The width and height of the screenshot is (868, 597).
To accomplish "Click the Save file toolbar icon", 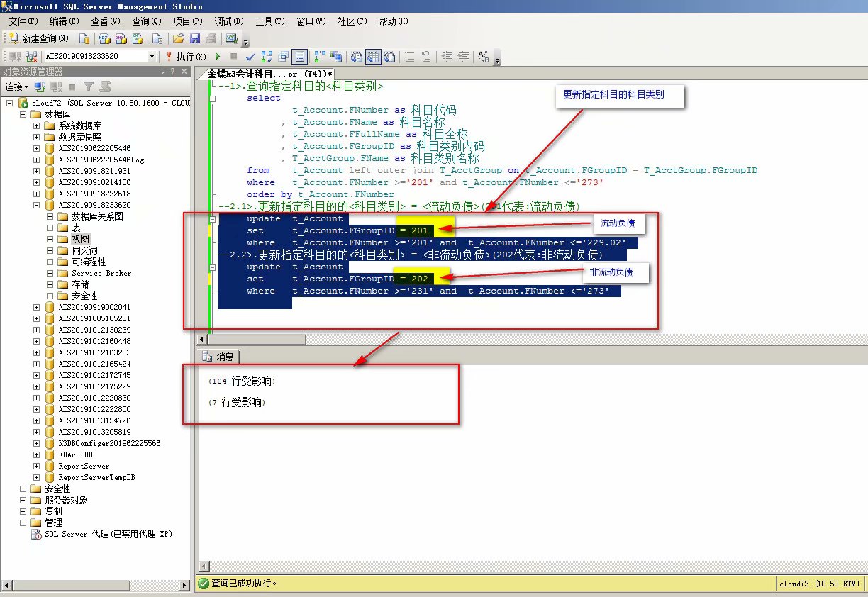I will (x=195, y=38).
